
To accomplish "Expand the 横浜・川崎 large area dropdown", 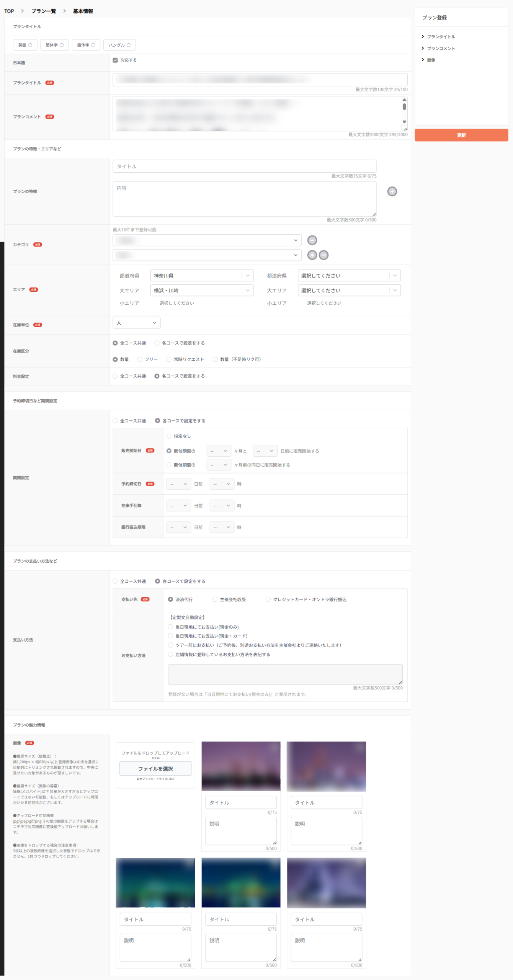I will pyautogui.click(x=201, y=291).
